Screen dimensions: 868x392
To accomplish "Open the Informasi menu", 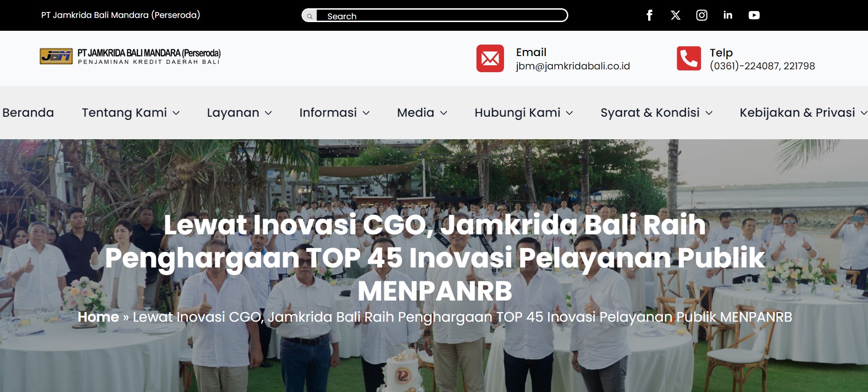I will (x=335, y=113).
